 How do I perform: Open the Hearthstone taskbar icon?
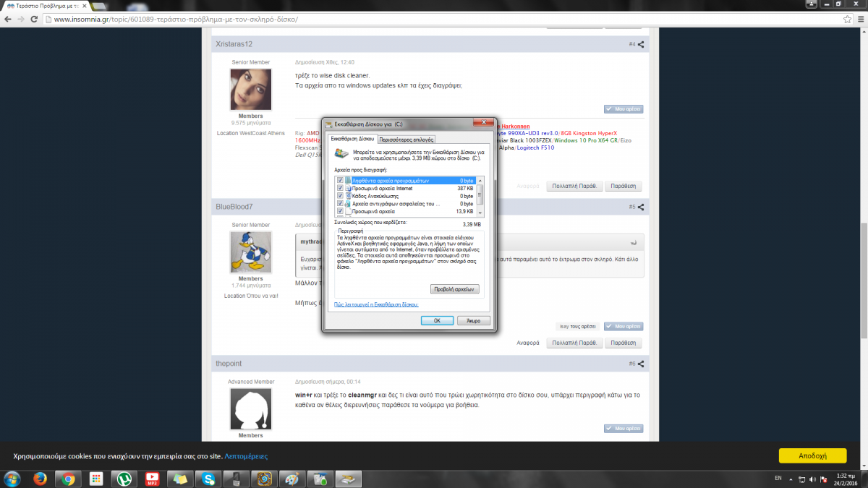point(263,479)
